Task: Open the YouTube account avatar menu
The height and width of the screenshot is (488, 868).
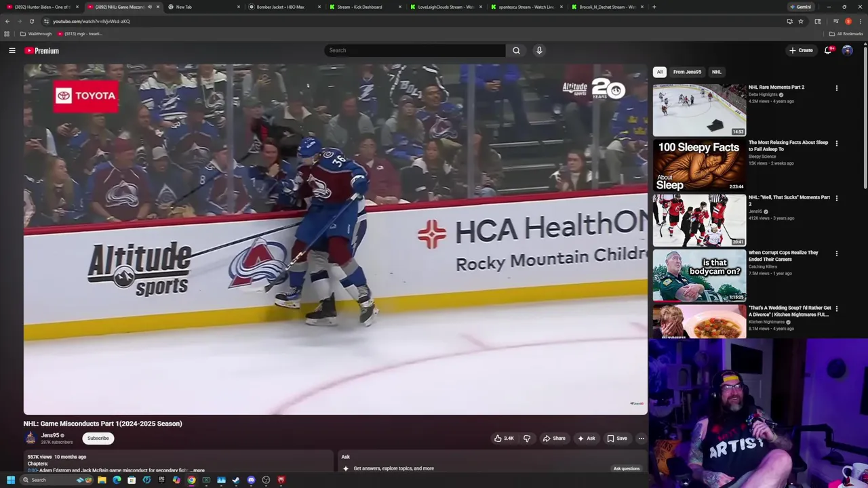Action: [847, 50]
